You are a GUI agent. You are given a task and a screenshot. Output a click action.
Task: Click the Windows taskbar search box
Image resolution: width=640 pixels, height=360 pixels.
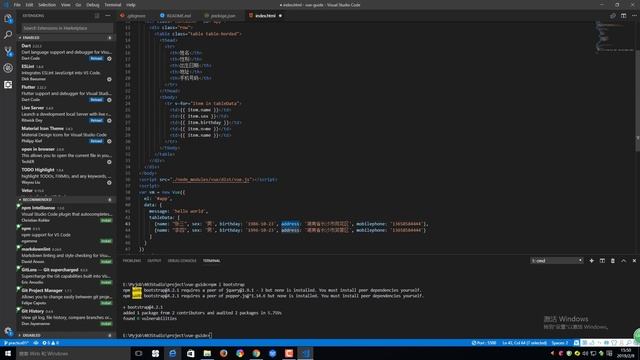point(73,353)
